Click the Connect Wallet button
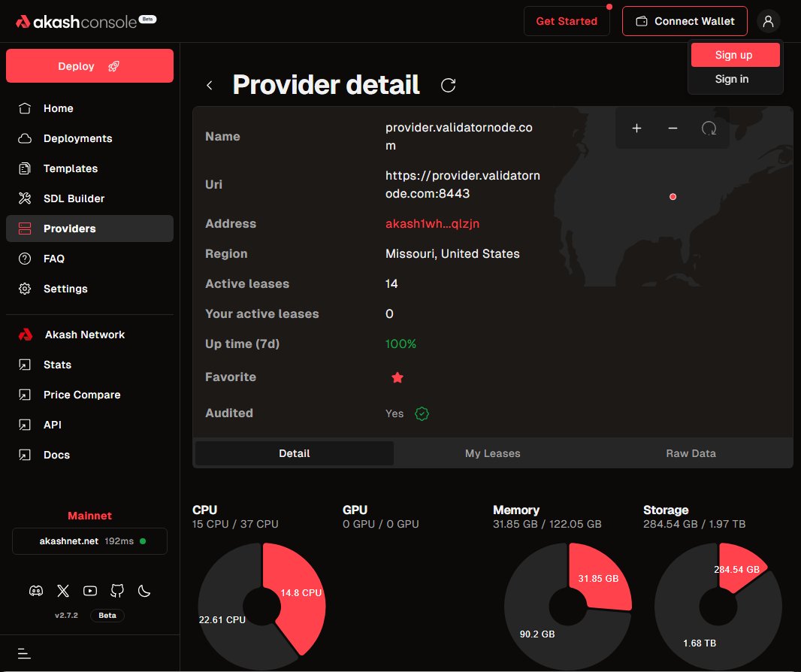 coord(685,22)
